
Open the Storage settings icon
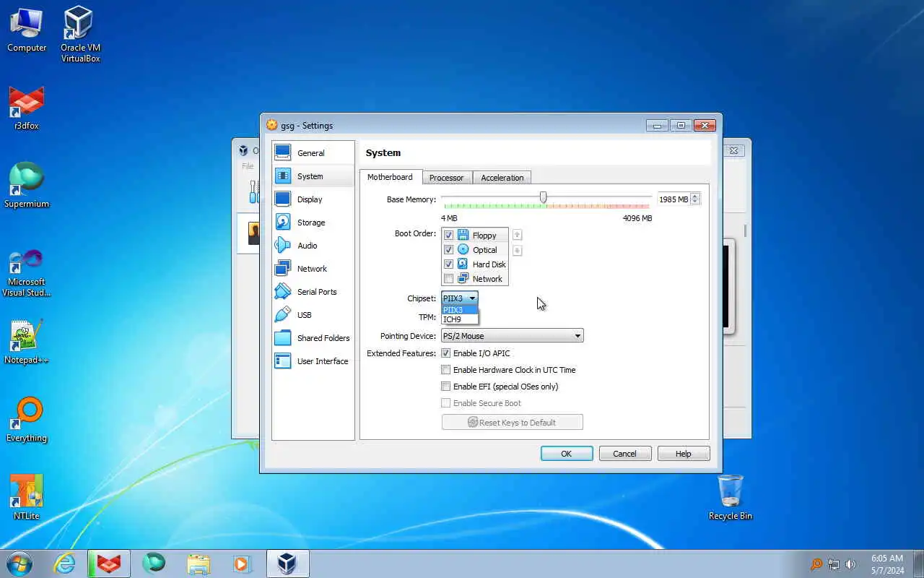click(283, 222)
